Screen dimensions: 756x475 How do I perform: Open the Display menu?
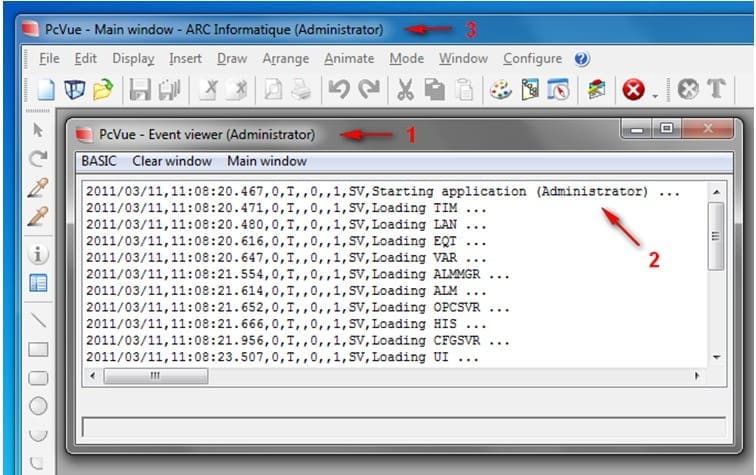pyautogui.click(x=133, y=58)
